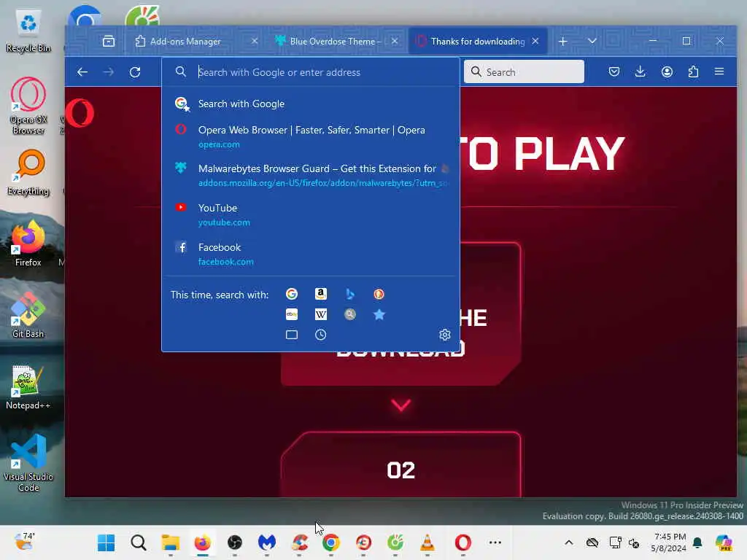Open Malwarebytes Browser Guard suggestion

click(x=311, y=175)
